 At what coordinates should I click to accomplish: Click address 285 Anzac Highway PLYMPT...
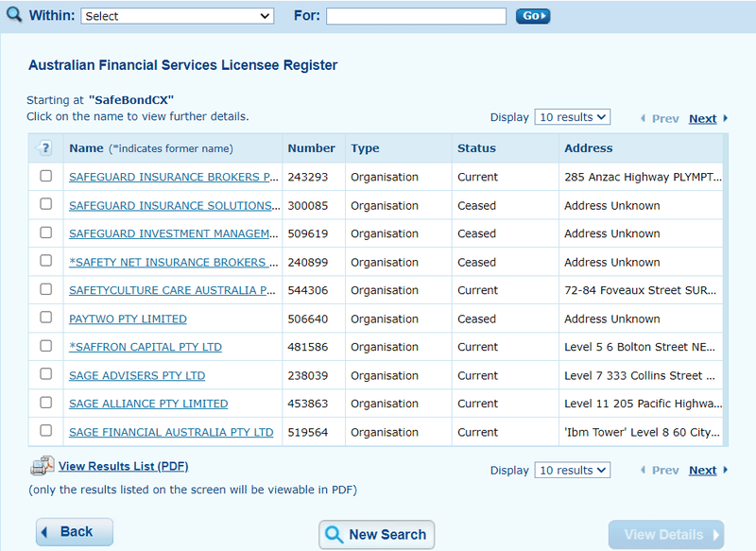tap(643, 177)
